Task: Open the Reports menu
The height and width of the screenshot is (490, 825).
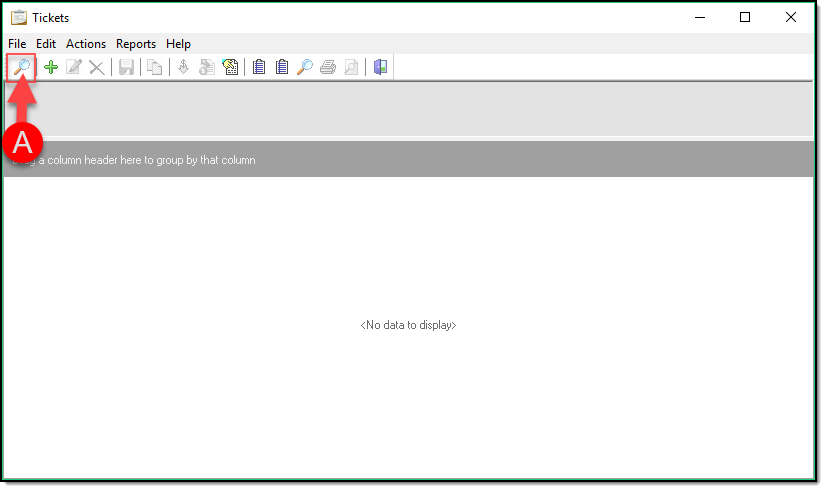Action: tap(136, 44)
